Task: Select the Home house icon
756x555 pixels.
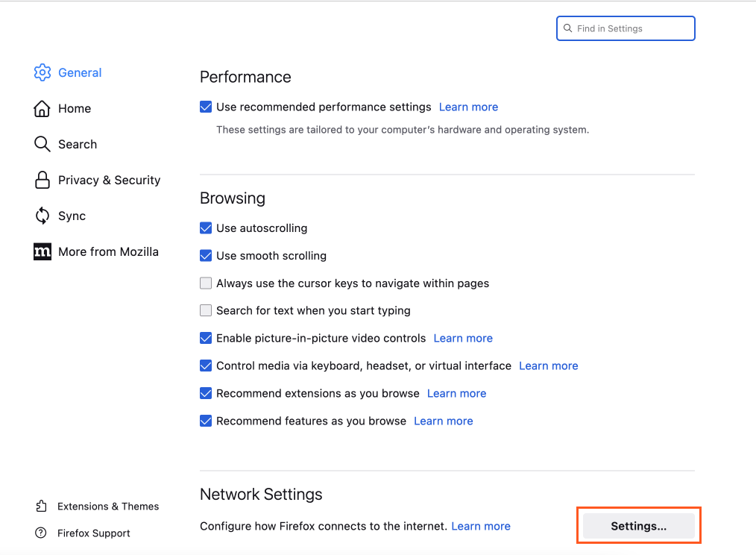Action: click(42, 108)
